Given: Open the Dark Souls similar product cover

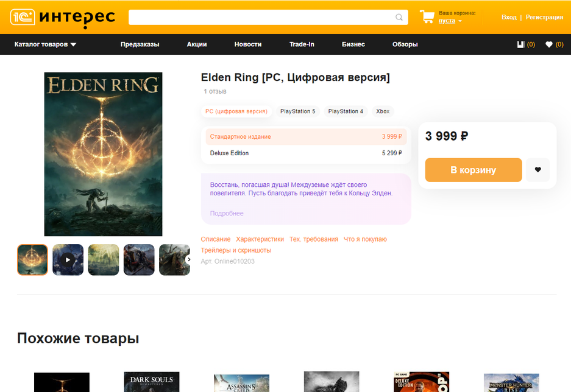Looking at the screenshot, I should click(152, 382).
